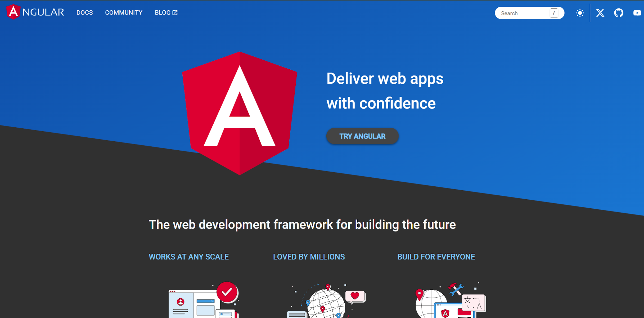
Task: Focus the Search input field
Action: coord(529,13)
